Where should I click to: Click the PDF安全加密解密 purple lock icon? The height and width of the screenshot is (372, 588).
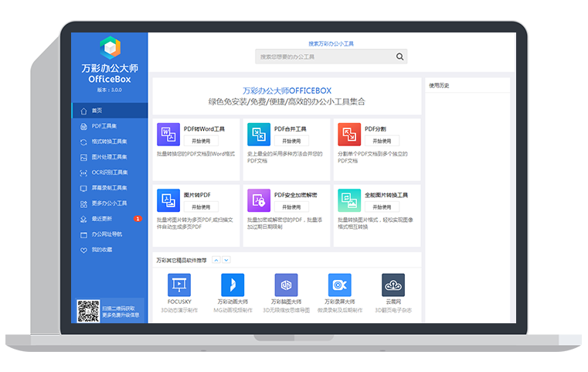[x=258, y=200]
